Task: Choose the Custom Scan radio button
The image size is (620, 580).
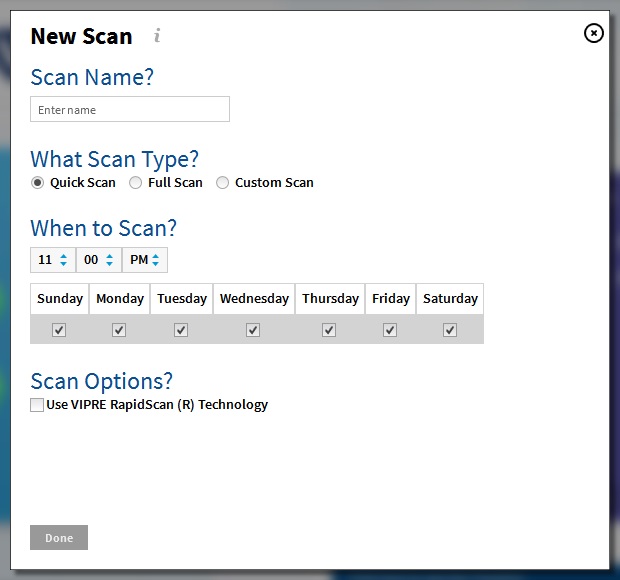Action: [222, 183]
